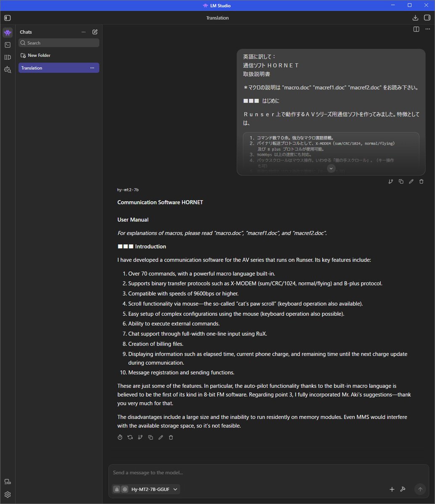This screenshot has width=435, height=504.
Task: Click list item Over 70 commands
Action: click(x=202, y=274)
